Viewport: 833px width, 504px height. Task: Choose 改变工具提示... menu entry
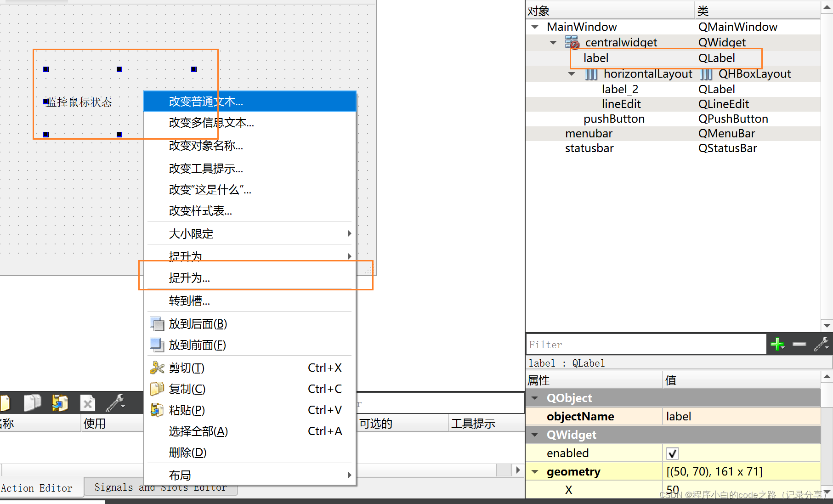tap(250, 169)
